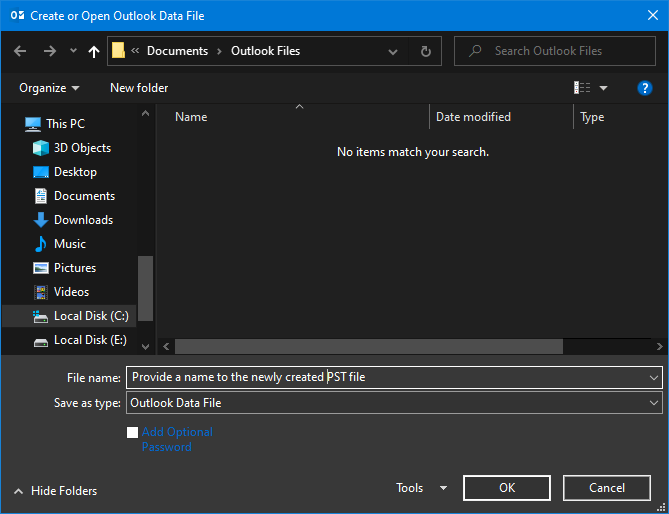
Task: Click the horizontal scrollbar in file list
Action: (x=368, y=346)
